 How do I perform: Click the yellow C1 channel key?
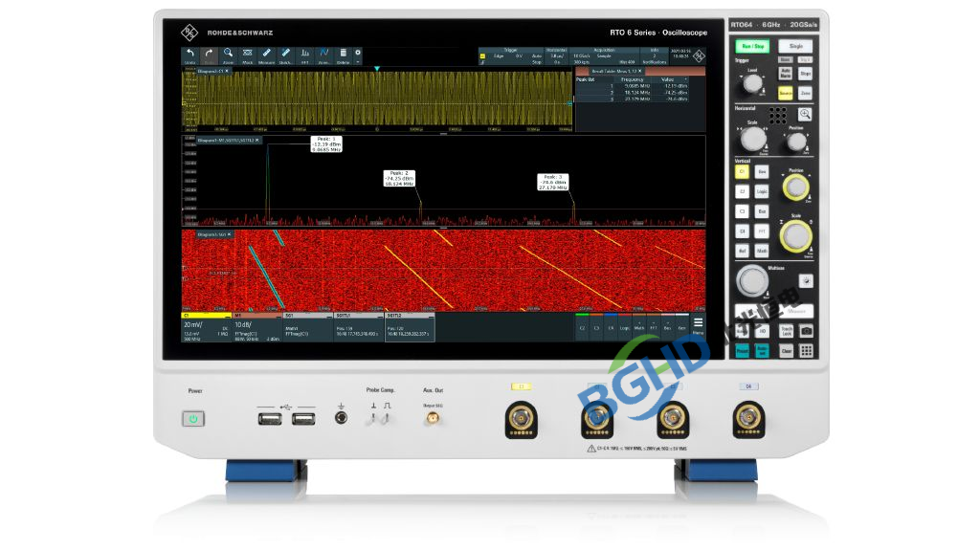pyautogui.click(x=742, y=171)
